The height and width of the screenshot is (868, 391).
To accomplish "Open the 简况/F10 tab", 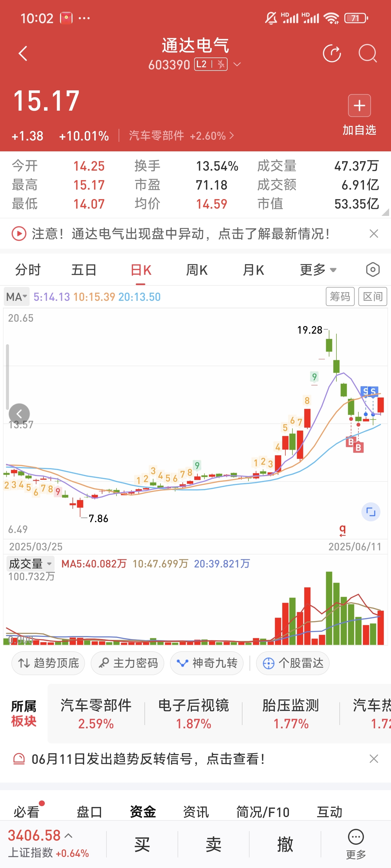I will [x=263, y=812].
